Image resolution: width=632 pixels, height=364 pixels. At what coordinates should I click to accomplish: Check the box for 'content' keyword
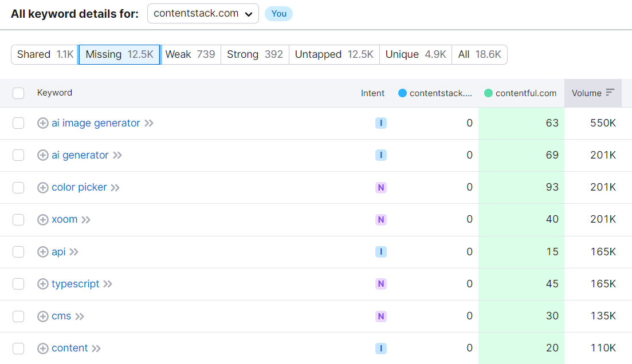click(x=18, y=349)
